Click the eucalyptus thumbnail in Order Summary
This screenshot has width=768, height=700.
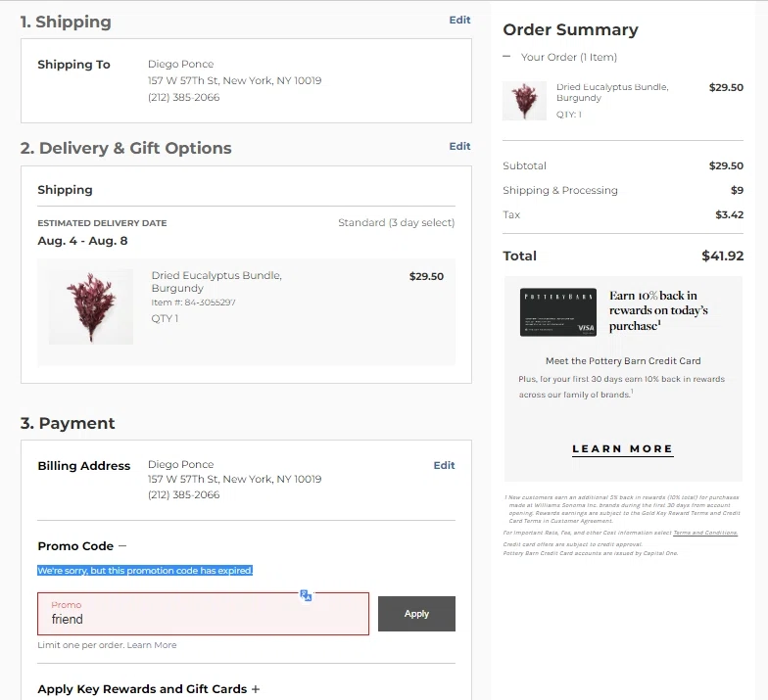pos(524,101)
